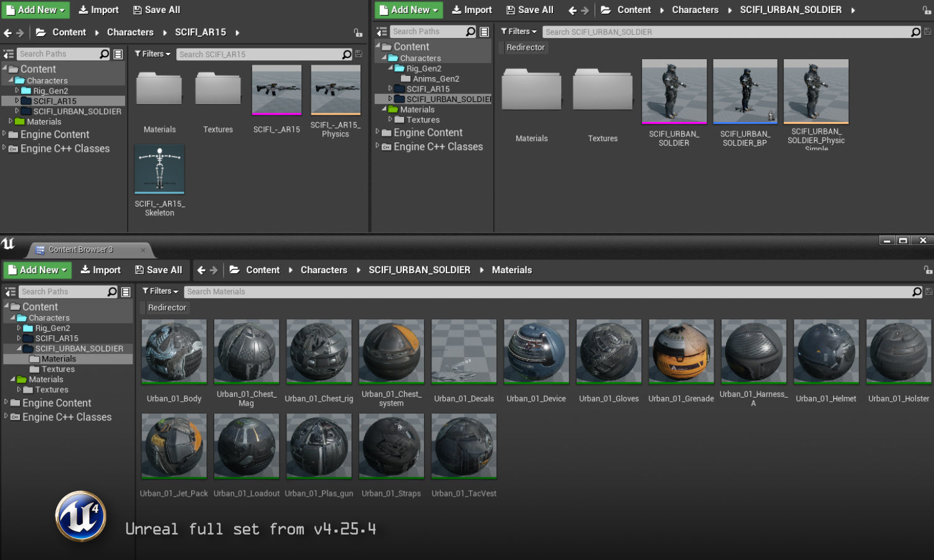Click Import in the SCIFI_AR15 browser

point(98,10)
